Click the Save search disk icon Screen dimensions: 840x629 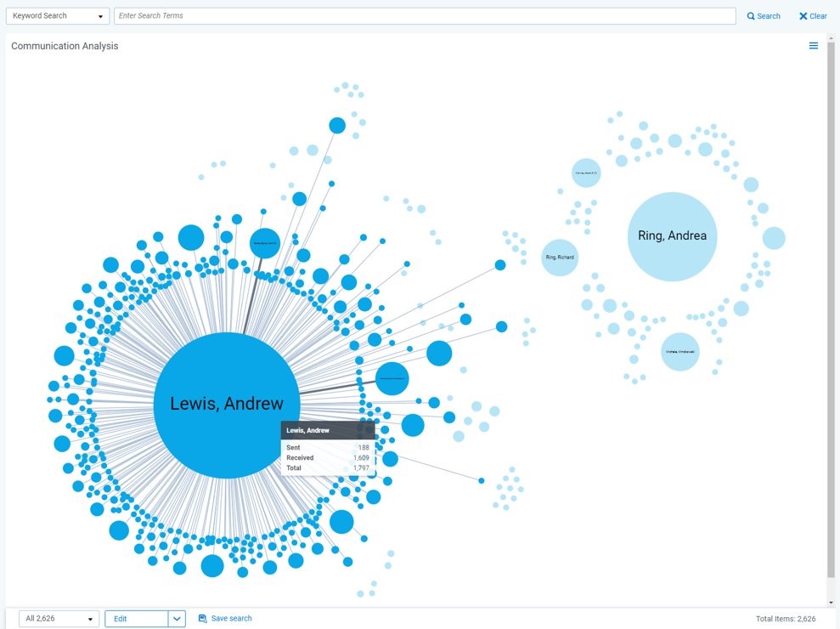click(x=202, y=619)
